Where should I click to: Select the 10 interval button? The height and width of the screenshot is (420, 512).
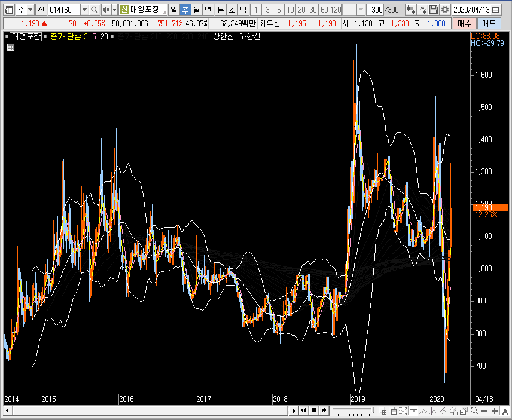point(290,10)
